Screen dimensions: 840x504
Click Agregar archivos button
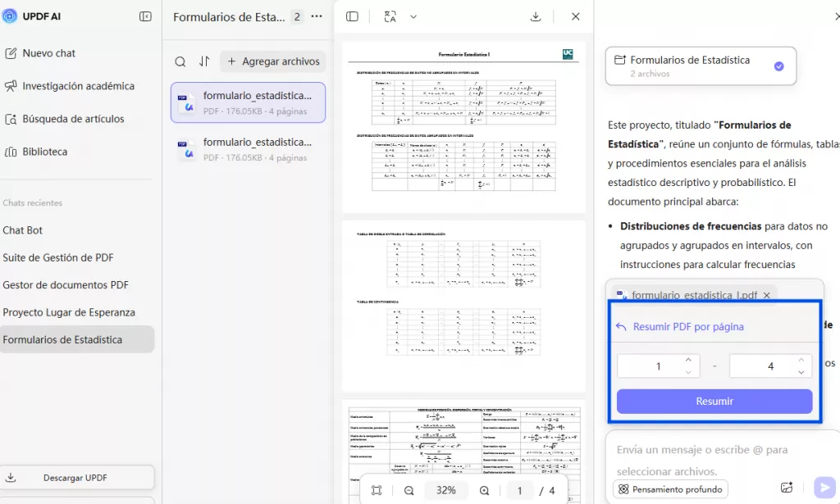tap(272, 61)
